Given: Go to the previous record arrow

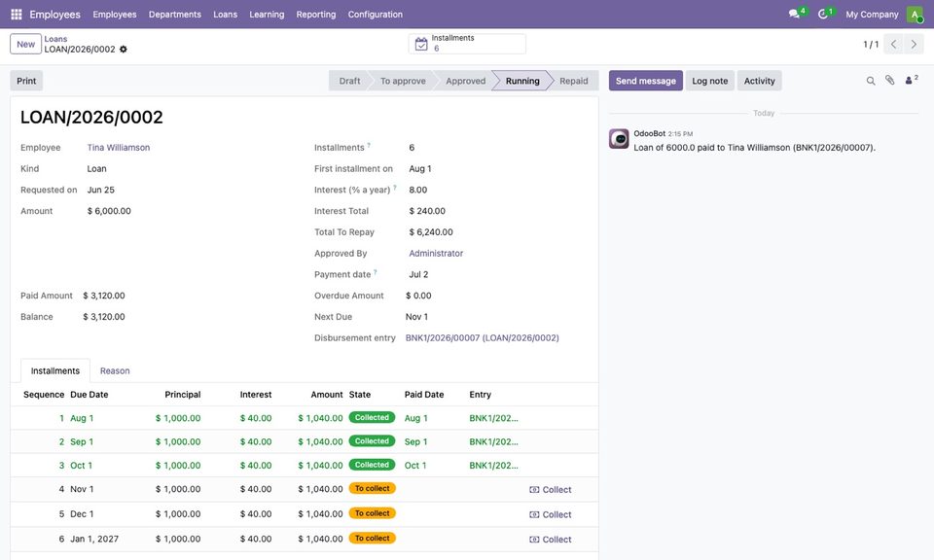Looking at the screenshot, I should click(x=893, y=44).
